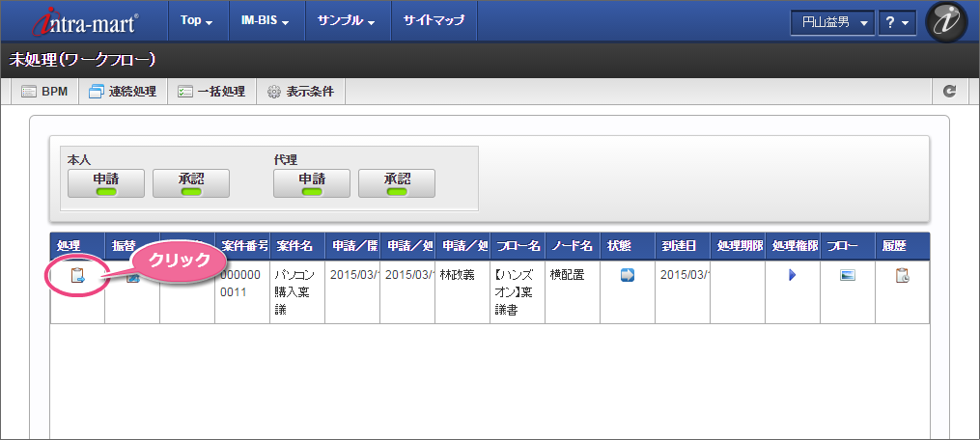Viewport: 980px width, 440px height.
Task: Open the help "?" dropdown
Action: point(897,22)
